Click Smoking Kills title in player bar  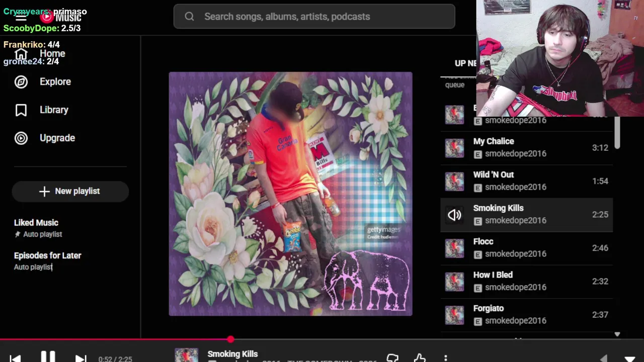click(232, 354)
